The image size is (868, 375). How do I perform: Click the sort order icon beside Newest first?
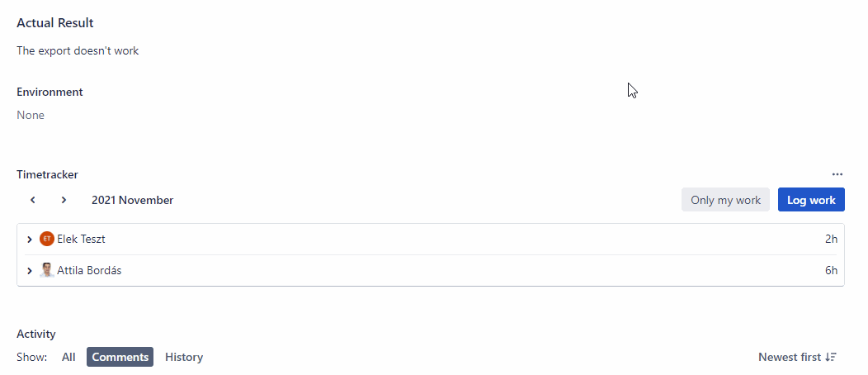tap(830, 358)
